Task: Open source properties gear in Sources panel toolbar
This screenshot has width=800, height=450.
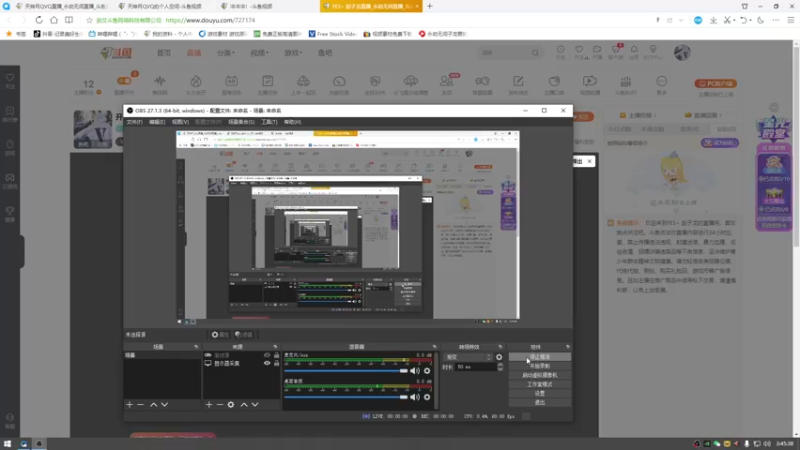Action: tap(231, 405)
